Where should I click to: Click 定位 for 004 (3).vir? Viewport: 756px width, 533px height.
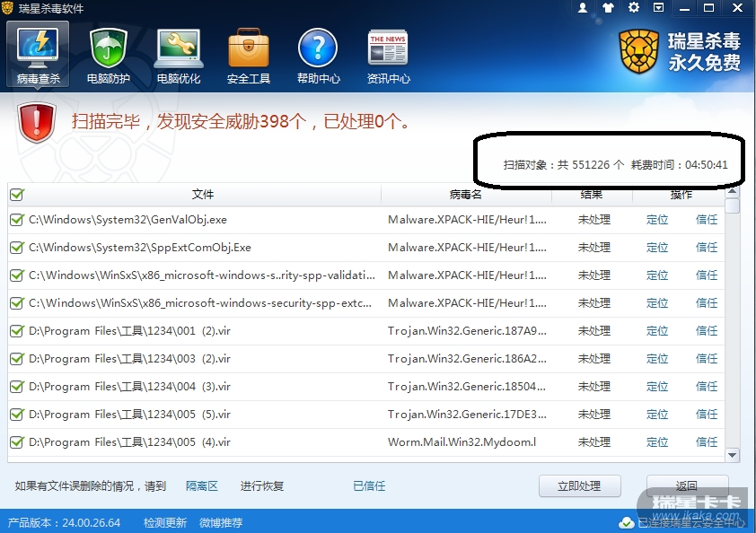[x=657, y=387]
